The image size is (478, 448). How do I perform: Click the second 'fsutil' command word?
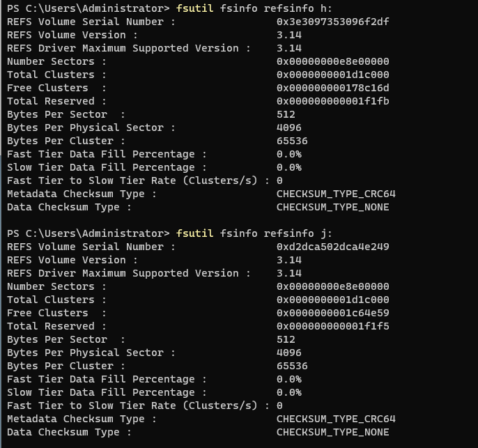[x=195, y=233]
